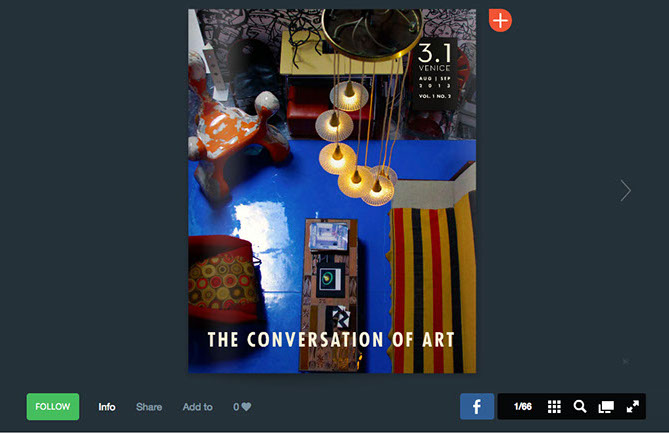Like the publication with heart icon
The image size is (669, 433).
tap(246, 407)
